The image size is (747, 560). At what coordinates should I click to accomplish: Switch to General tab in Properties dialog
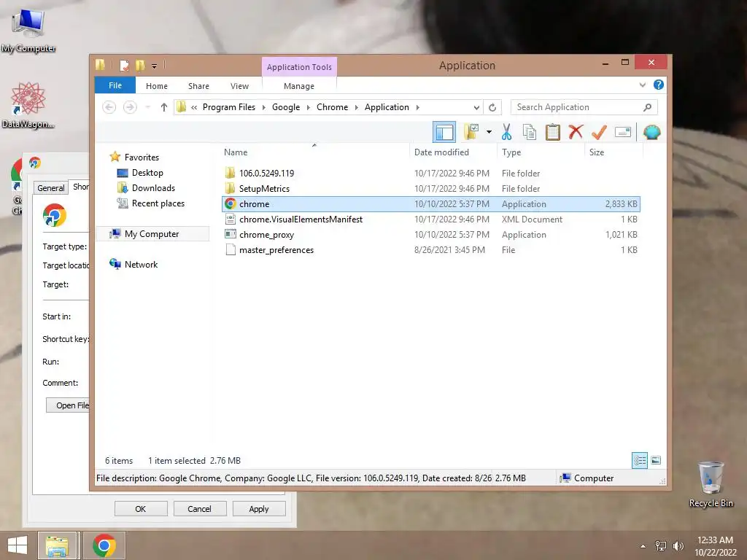50,187
